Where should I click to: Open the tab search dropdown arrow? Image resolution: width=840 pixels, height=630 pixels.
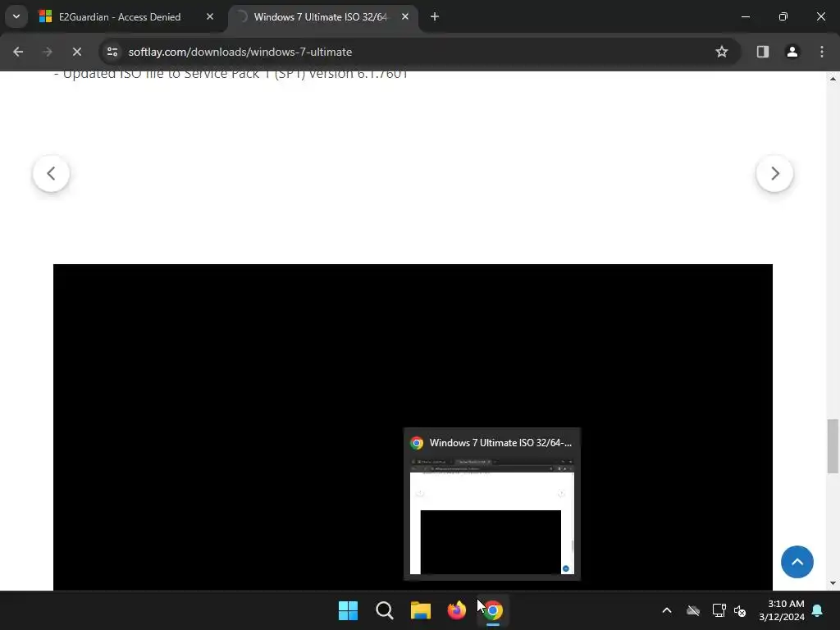(16, 16)
